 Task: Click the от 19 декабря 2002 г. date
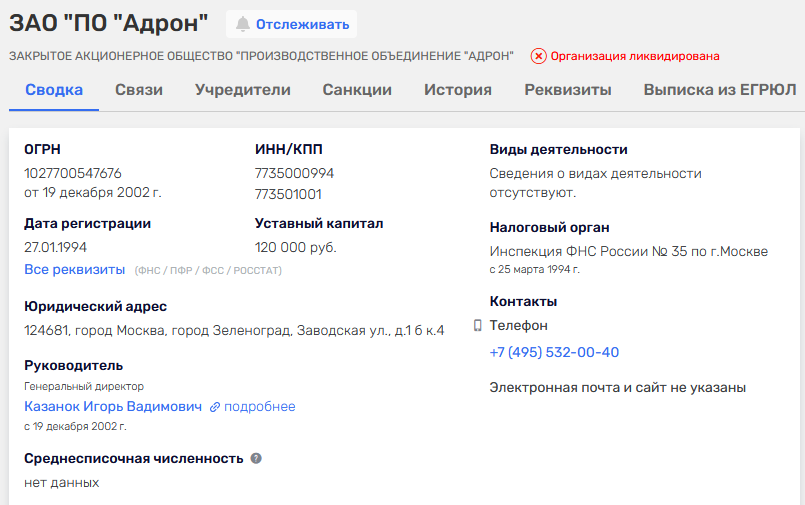93,192
